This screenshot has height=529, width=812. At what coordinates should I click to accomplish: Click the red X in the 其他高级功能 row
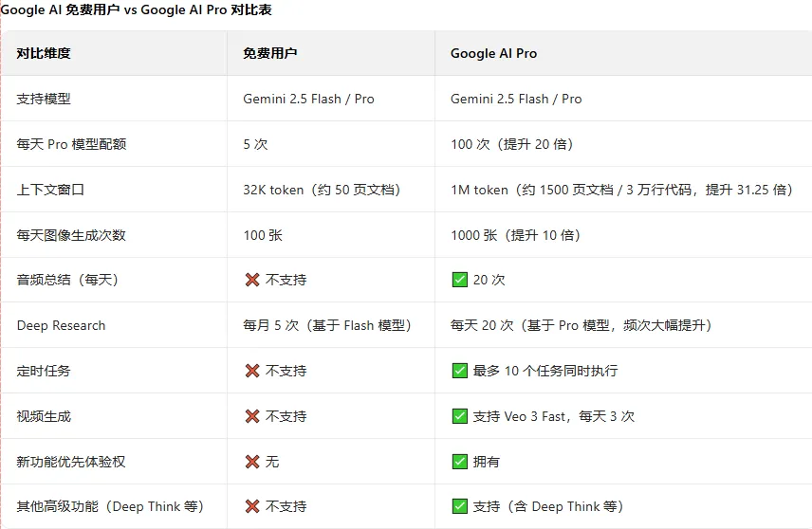251,507
